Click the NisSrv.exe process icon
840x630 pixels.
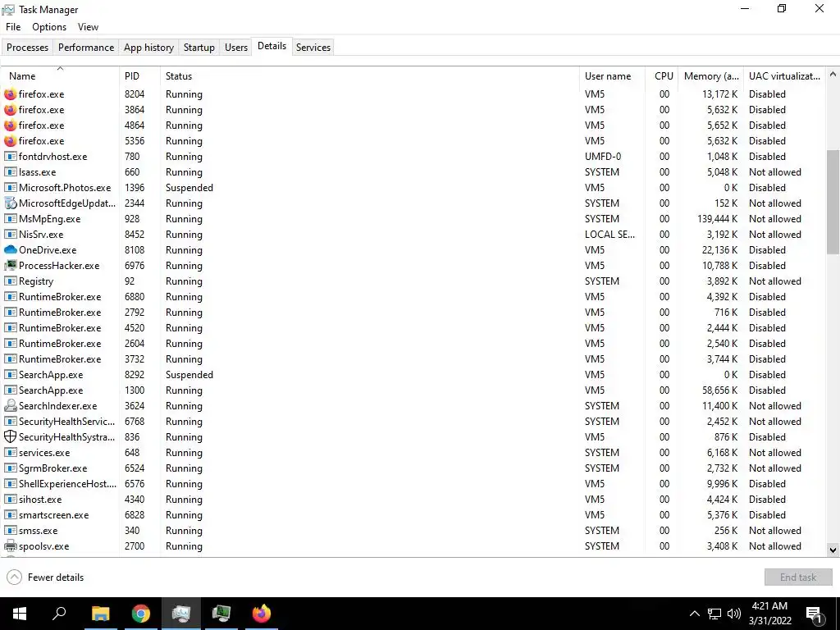coord(10,234)
